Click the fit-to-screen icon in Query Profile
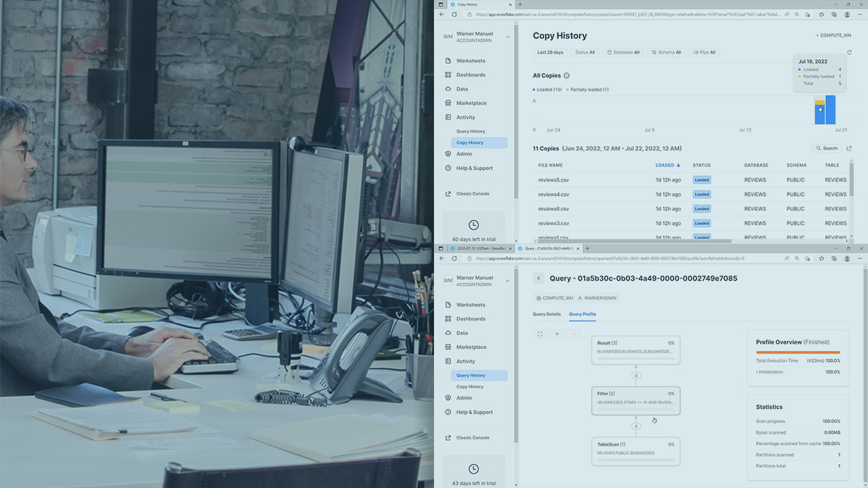The image size is (868, 488). (x=539, y=333)
